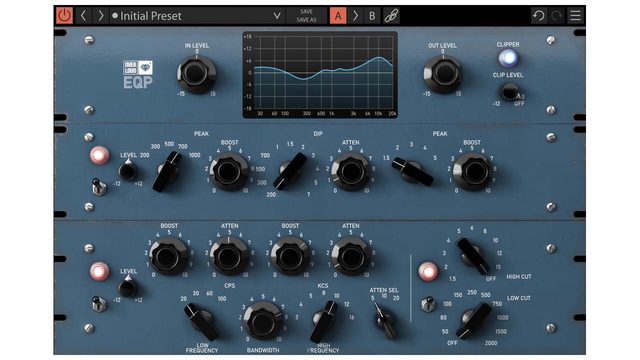Click the OUT LEVEL knob
Screen dimensions: 640x360
tap(443, 74)
